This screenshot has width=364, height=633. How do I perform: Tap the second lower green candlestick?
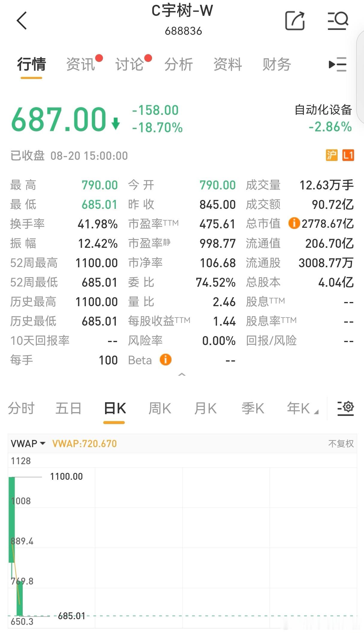[x=19, y=598]
